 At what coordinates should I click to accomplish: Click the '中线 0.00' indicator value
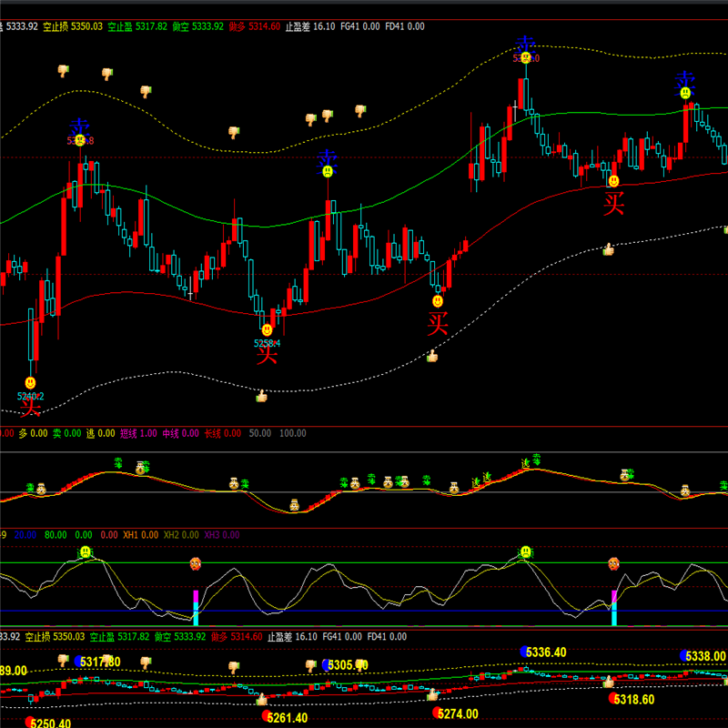(180, 433)
